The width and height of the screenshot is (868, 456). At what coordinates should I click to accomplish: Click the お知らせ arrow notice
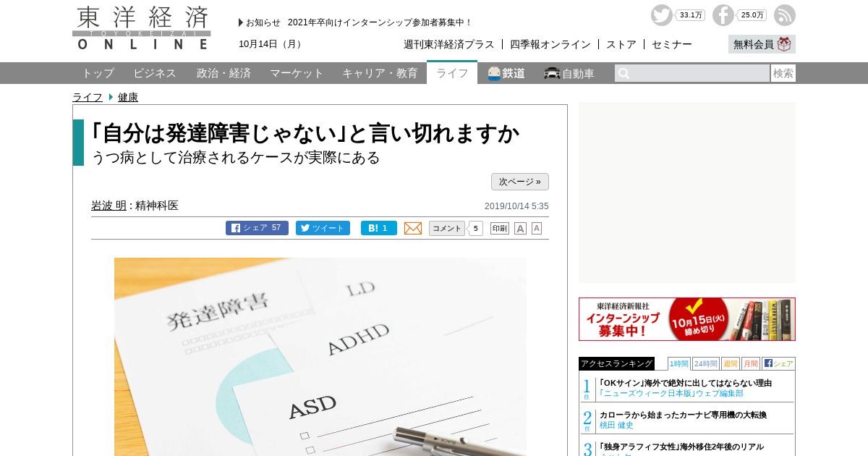(x=260, y=22)
